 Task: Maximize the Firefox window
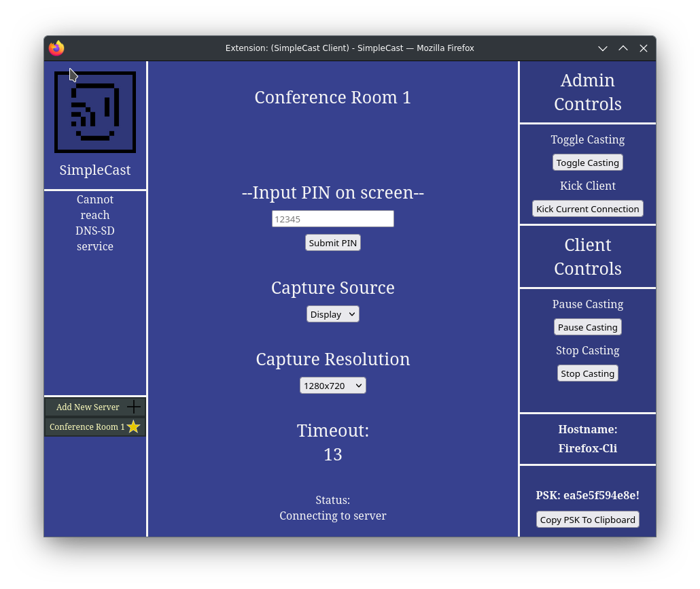coord(623,48)
